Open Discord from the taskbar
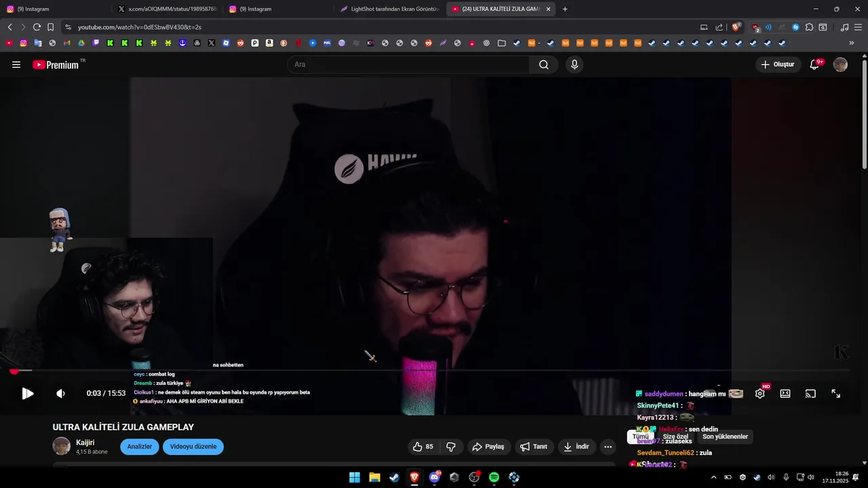The image size is (868, 488). tap(434, 477)
